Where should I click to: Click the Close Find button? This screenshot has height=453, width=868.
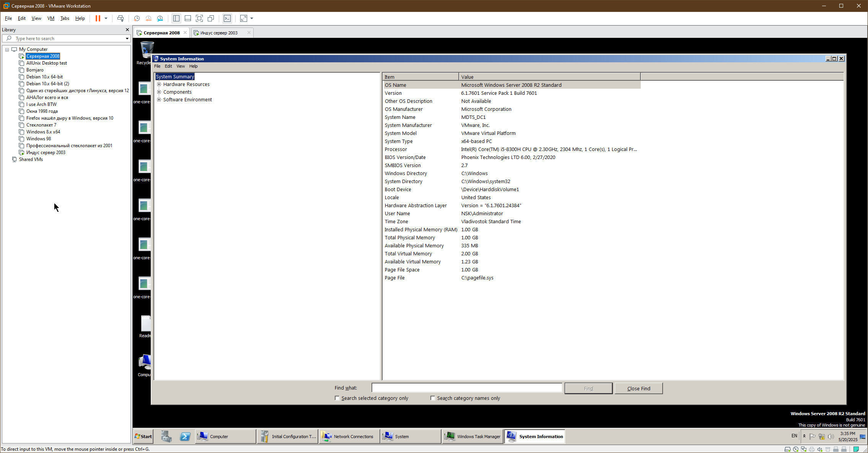tap(638, 388)
